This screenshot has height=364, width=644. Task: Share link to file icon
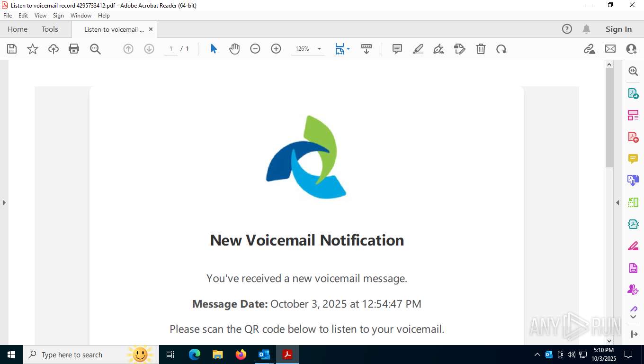point(589,49)
